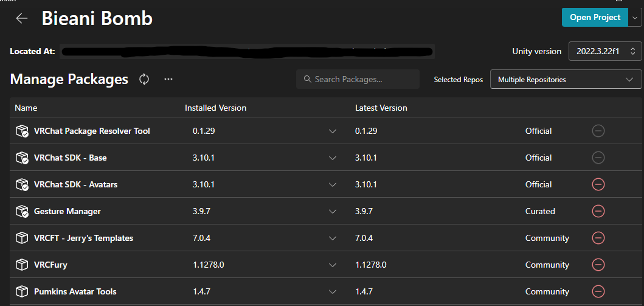This screenshot has width=644, height=306.
Task: Open version dropdown for VRChat SDK - Base
Action: tap(332, 158)
